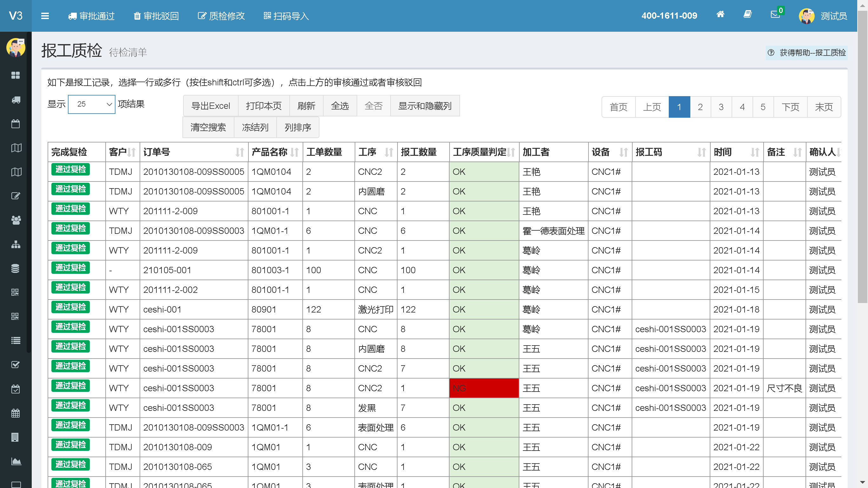Go to page 3 in pagination
The image size is (868, 488).
point(721,107)
